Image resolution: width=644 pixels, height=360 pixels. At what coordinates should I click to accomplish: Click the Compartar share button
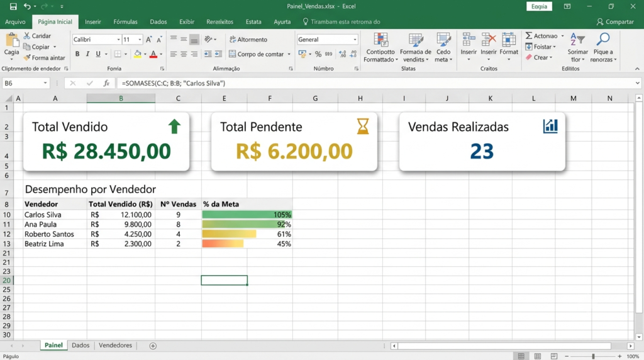615,22
